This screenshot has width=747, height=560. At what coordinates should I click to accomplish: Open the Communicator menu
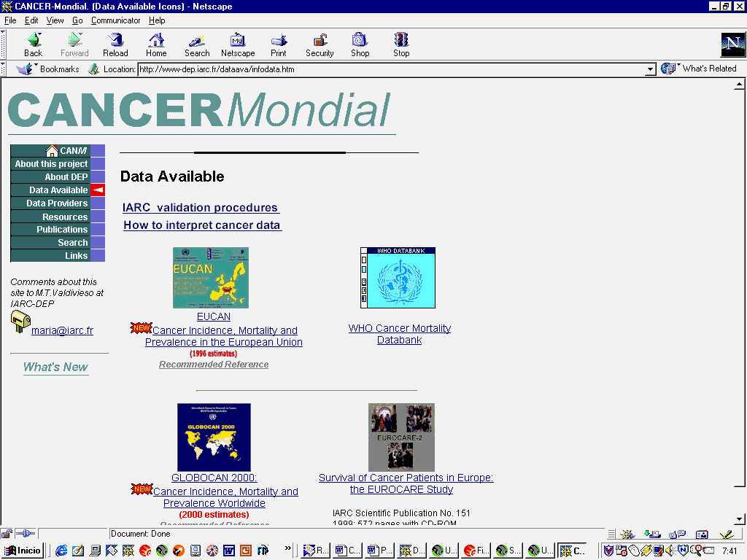(x=117, y=20)
